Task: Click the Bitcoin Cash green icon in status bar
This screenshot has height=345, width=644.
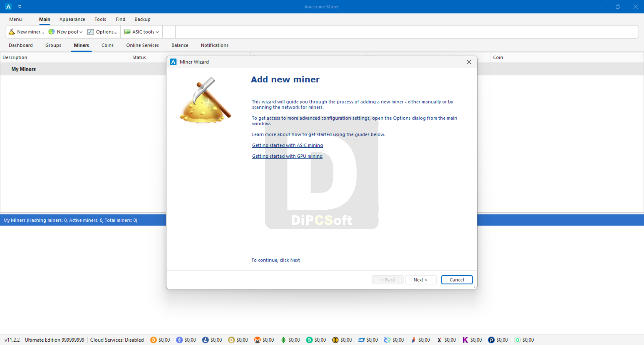Action: click(309, 340)
